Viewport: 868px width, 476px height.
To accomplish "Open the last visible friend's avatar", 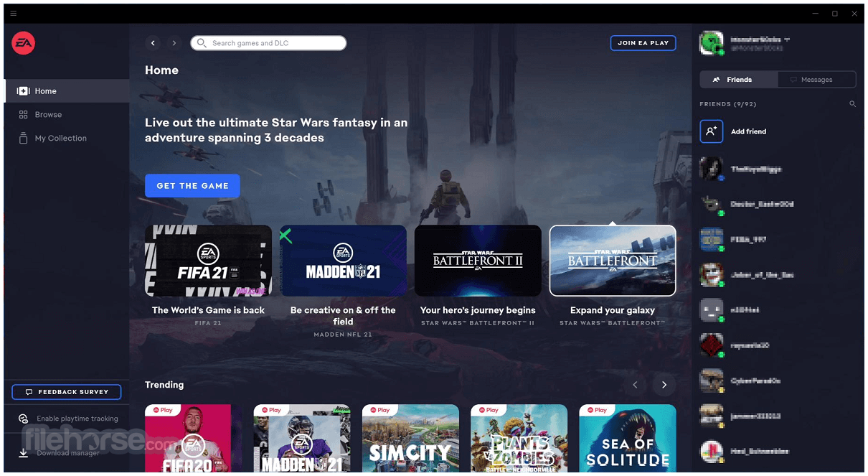I will [x=711, y=451].
